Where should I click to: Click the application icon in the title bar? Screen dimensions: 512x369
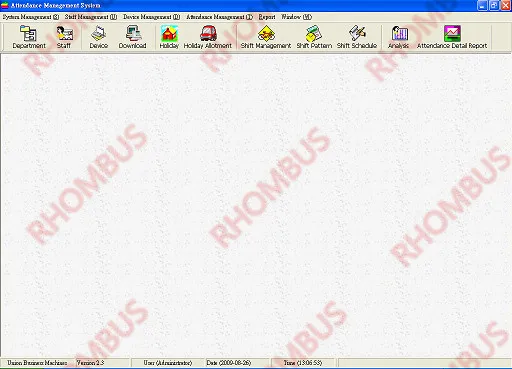(x=5, y=6)
